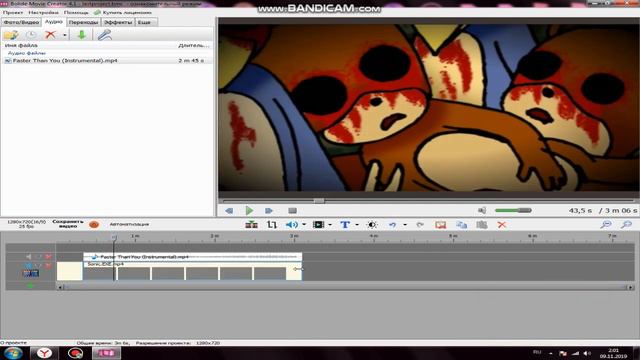Image resolution: width=640 pixels, height=360 pixels.
Task: Delete the audio track with its red X
Action: point(48,256)
